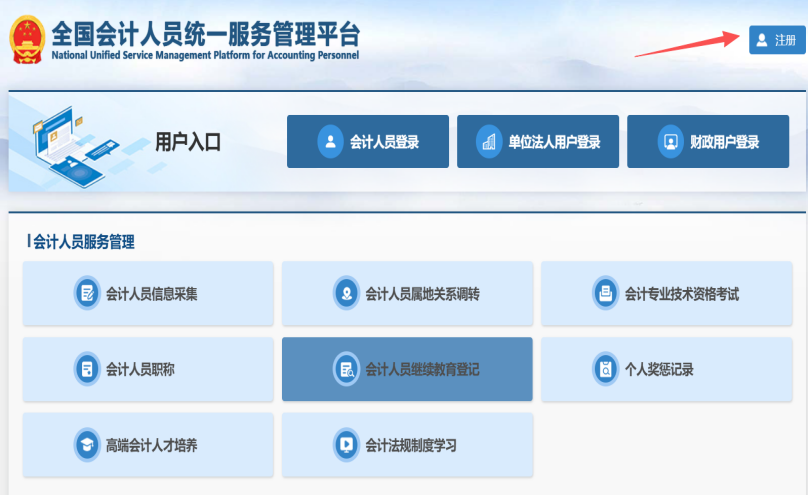Click the bar chart icon in 单位法人用户登录
Viewport: 808px width, 496px height.
tap(489, 142)
